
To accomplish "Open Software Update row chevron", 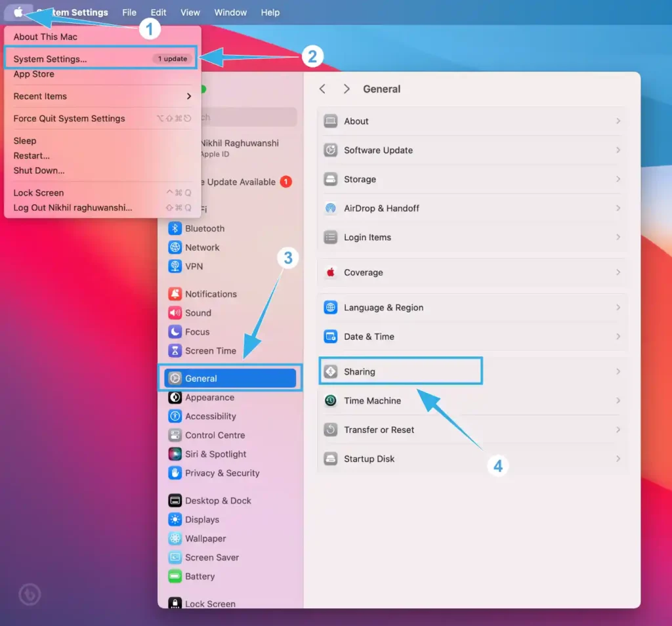I will (618, 150).
